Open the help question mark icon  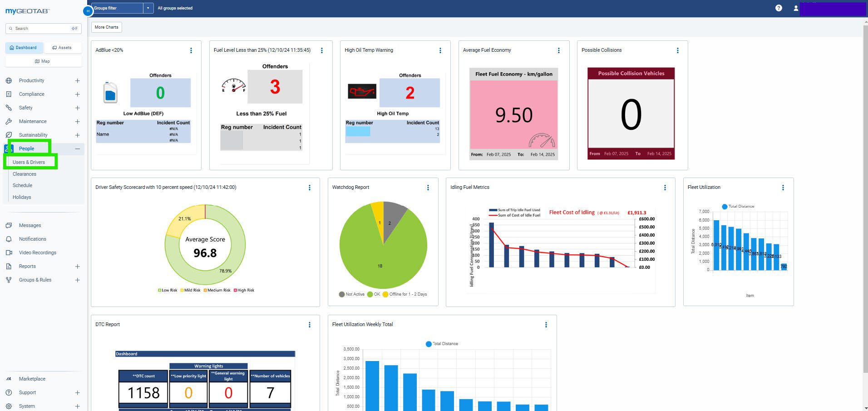(x=779, y=8)
